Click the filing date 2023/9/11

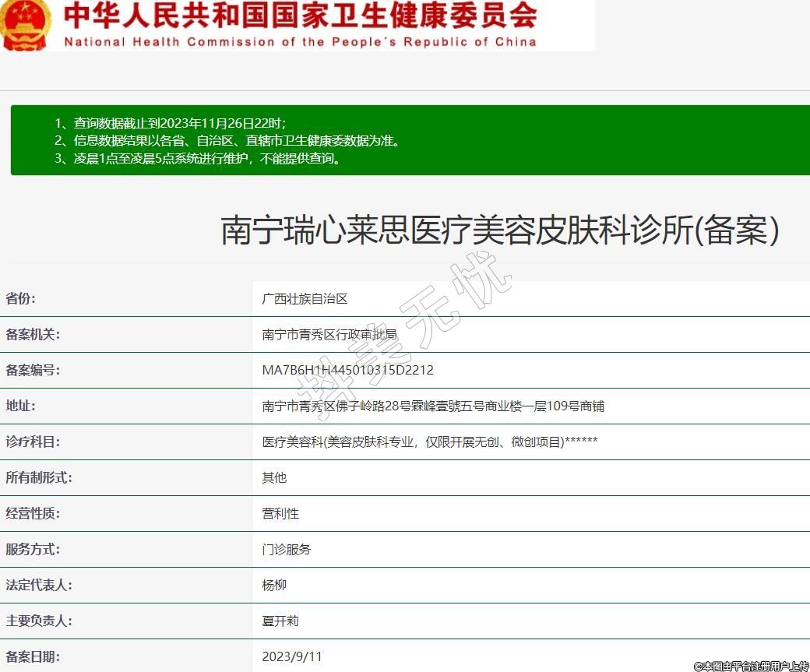(x=292, y=656)
